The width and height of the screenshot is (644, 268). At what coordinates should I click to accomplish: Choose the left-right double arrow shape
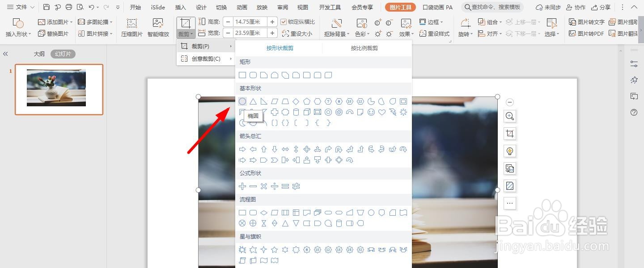tap(285, 149)
